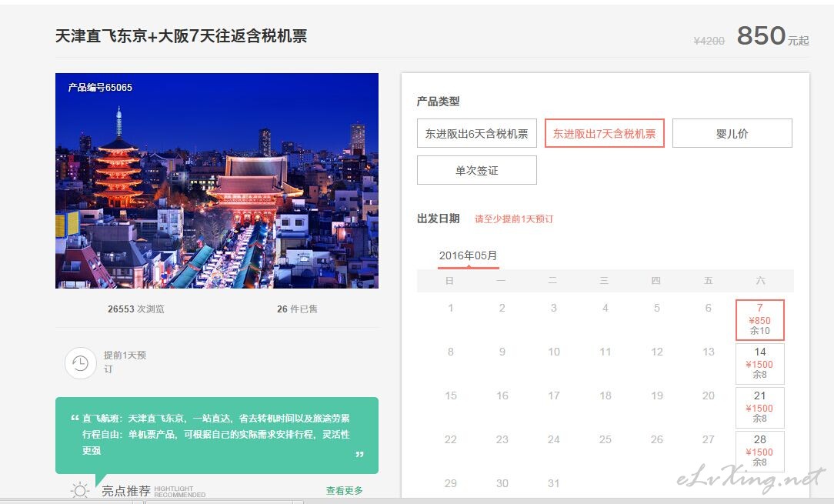Image resolution: width=834 pixels, height=504 pixels.
Task: Click calendar day 10
Action: [x=554, y=352]
